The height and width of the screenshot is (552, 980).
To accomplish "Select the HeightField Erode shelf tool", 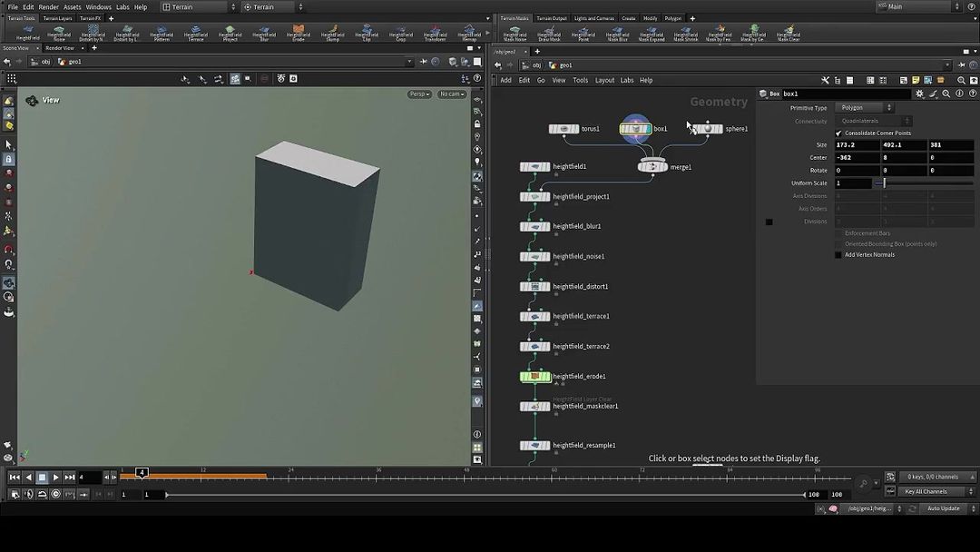I will coord(299,33).
